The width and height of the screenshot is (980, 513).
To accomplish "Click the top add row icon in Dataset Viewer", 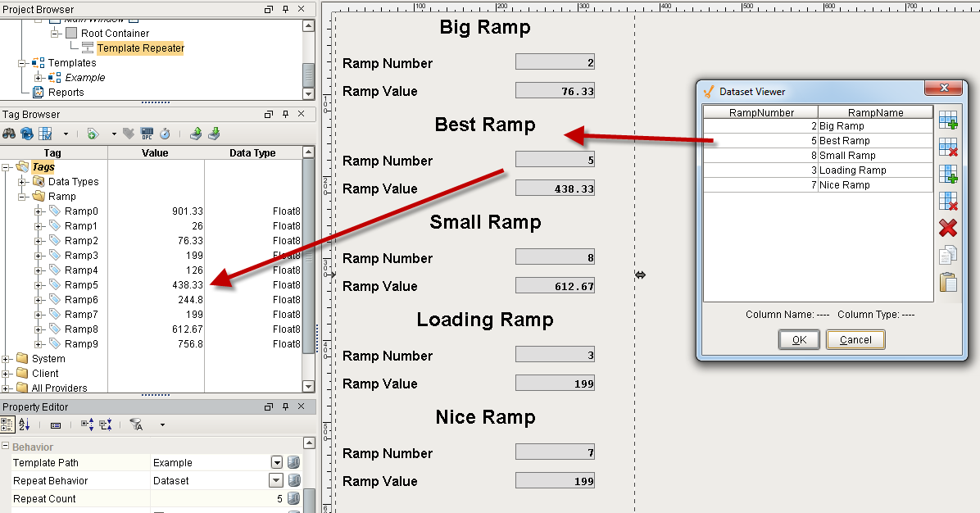I will pyautogui.click(x=948, y=121).
